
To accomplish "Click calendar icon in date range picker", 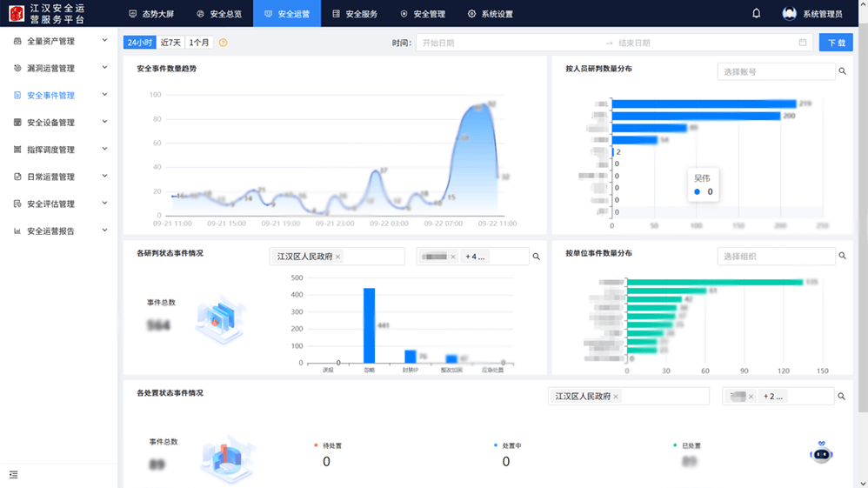I will point(803,43).
